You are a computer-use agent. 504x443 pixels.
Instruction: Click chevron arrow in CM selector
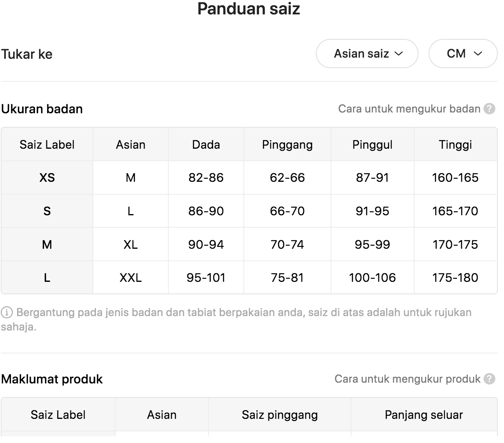[x=478, y=54]
